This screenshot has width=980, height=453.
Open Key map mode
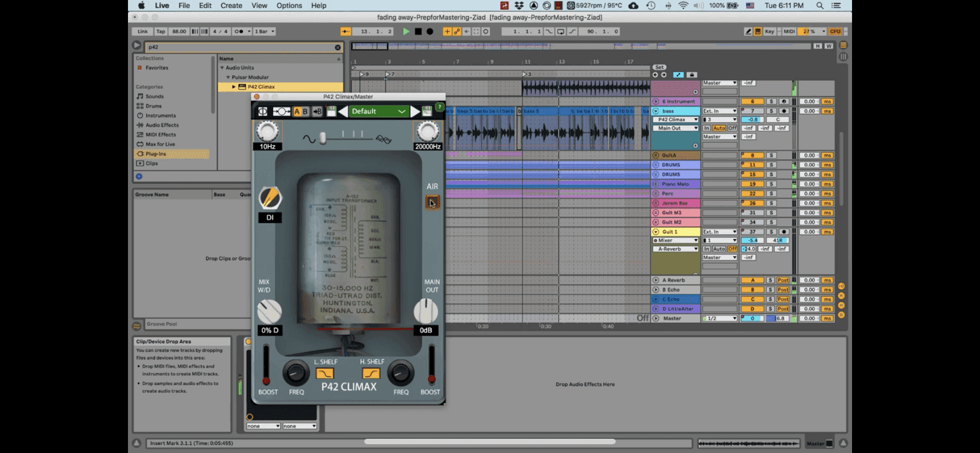click(769, 31)
